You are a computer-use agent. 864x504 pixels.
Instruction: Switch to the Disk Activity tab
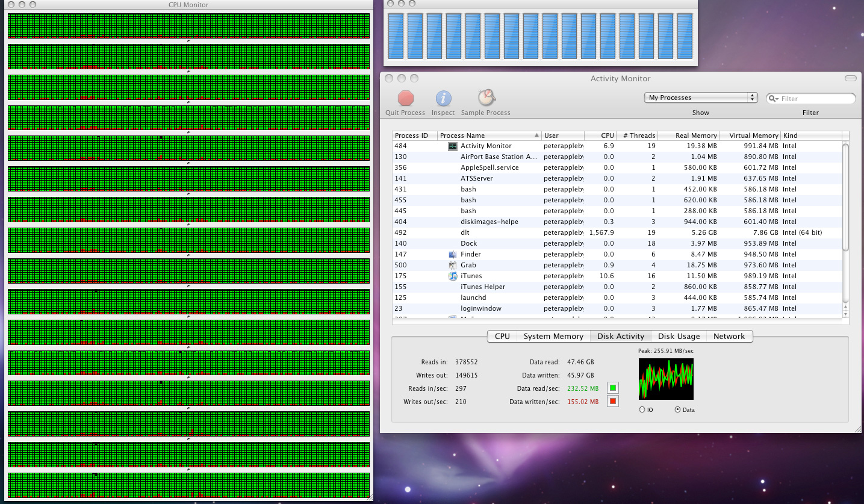point(621,337)
